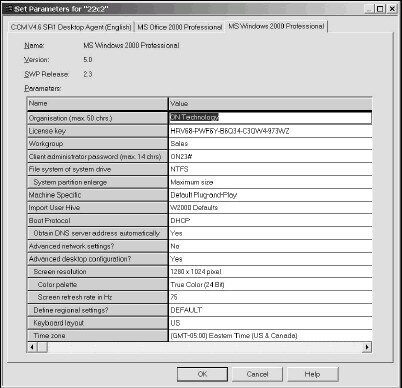Select the Organisation (max. 50 chrs.) row label
This screenshot has width=402, height=388.
click(97, 118)
